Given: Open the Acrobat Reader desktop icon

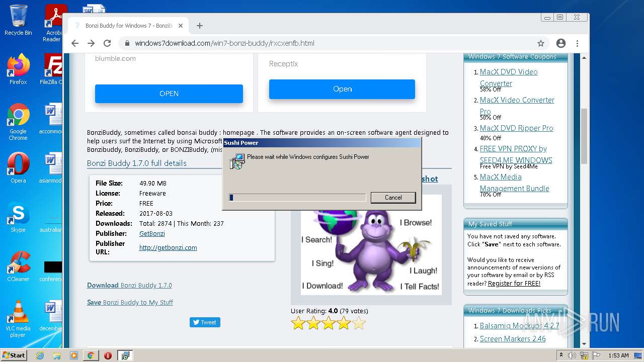Looking at the screenshot, I should (x=53, y=23).
